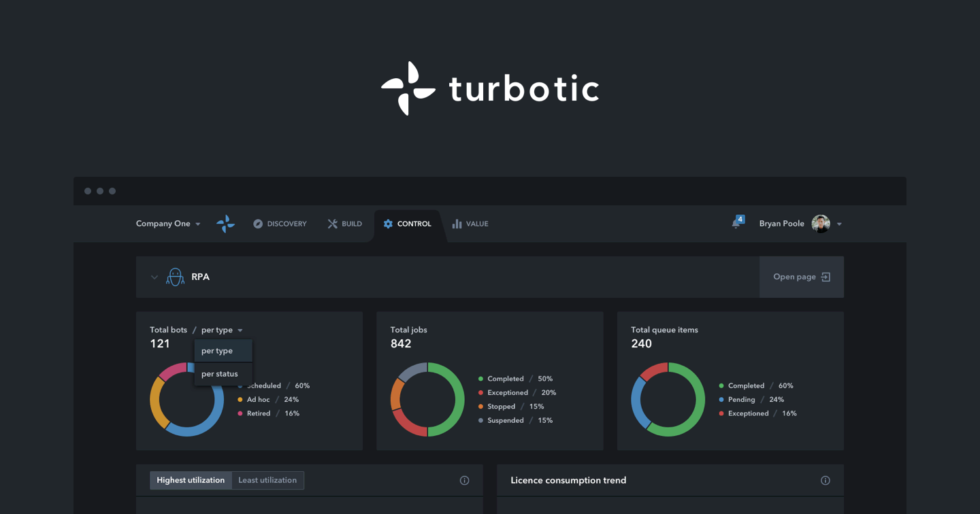This screenshot has height=514, width=980.
Task: Collapse the RPA section chevron
Action: pyautogui.click(x=154, y=277)
